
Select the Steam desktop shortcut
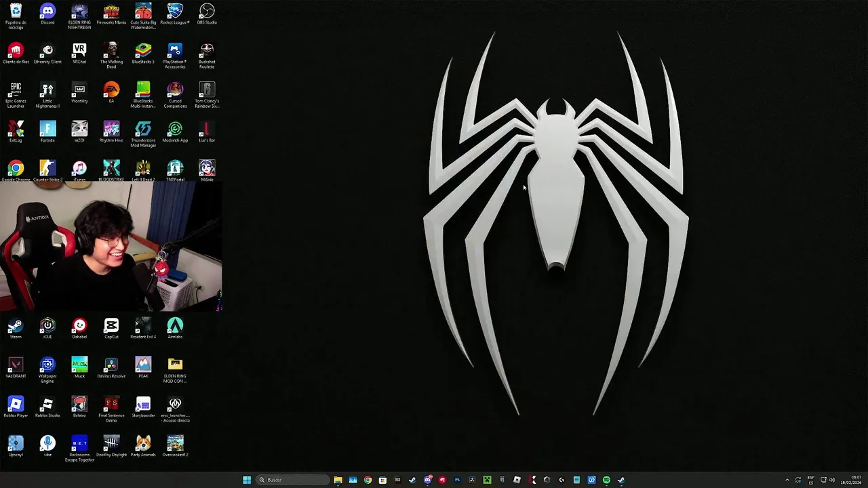[x=16, y=329]
